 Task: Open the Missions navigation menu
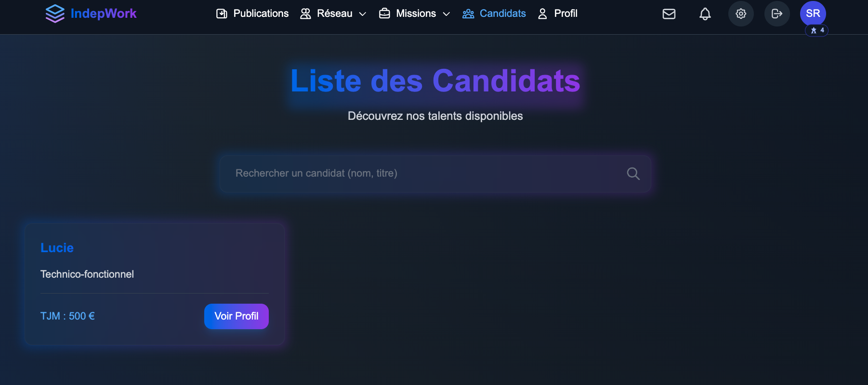click(x=416, y=13)
